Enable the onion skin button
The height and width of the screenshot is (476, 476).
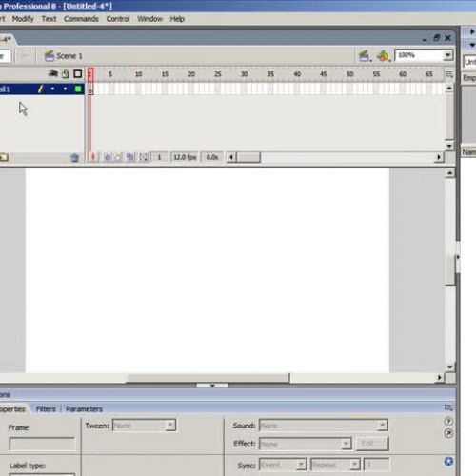[x=108, y=157]
